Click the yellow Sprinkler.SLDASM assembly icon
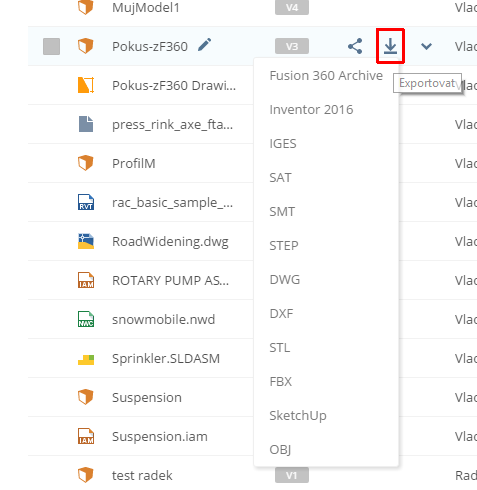Screen dimensions: 477x490 (x=86, y=360)
